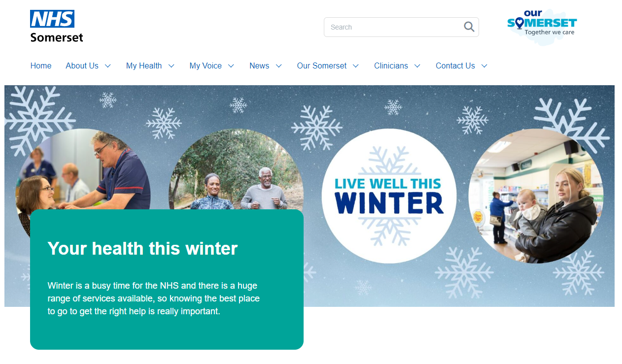This screenshot has height=364, width=622.
Task: Select the Clinicians menu label
Action: point(391,66)
